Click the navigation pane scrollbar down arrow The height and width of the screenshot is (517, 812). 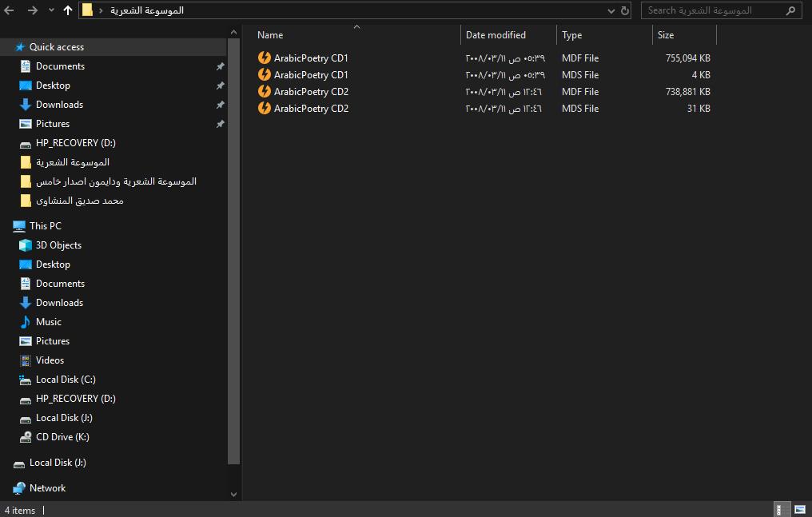233,495
